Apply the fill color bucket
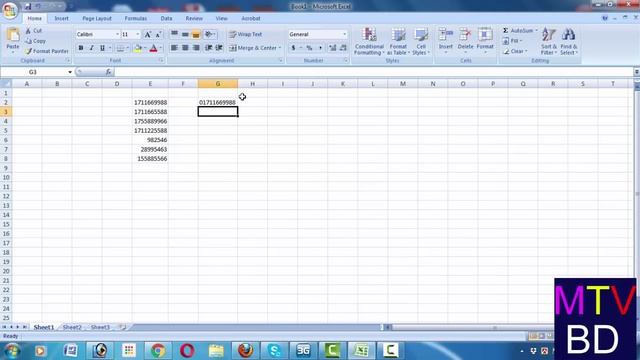Viewport: 640px width, 360px height. pos(138,48)
